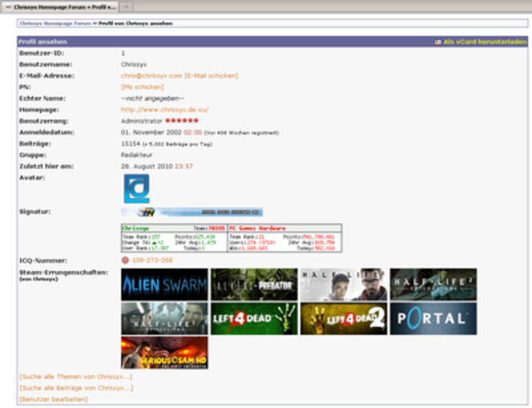Click the red ICQ status icon

(125, 260)
